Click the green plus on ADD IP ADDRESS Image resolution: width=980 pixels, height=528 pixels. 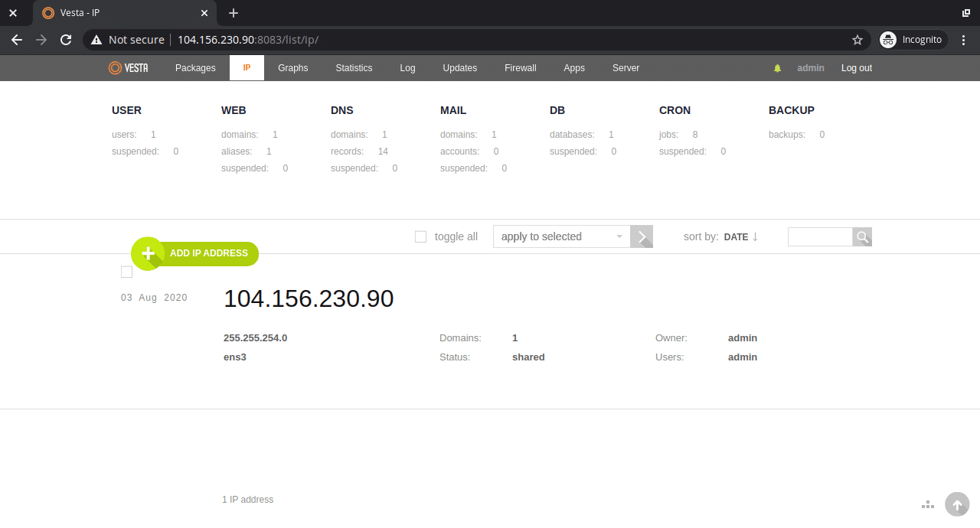147,253
